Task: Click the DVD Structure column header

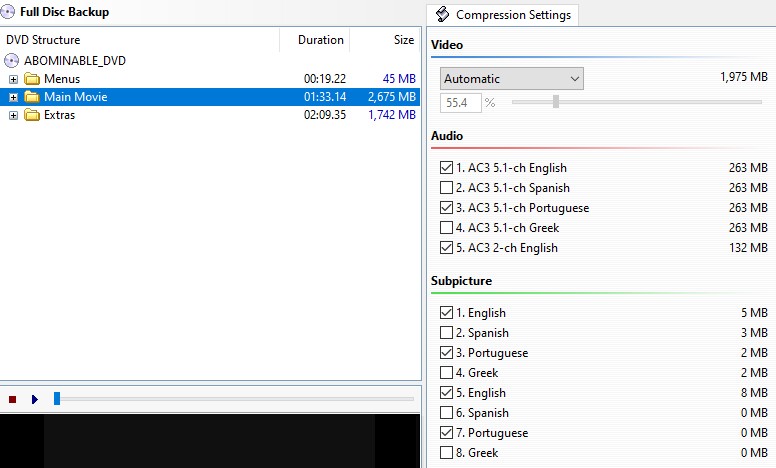Action: click(x=140, y=40)
